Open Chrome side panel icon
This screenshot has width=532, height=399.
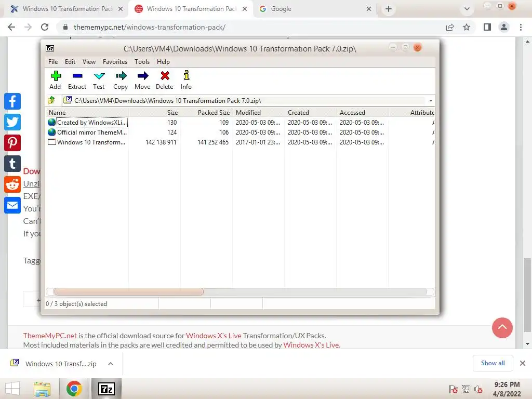pyautogui.click(x=487, y=27)
